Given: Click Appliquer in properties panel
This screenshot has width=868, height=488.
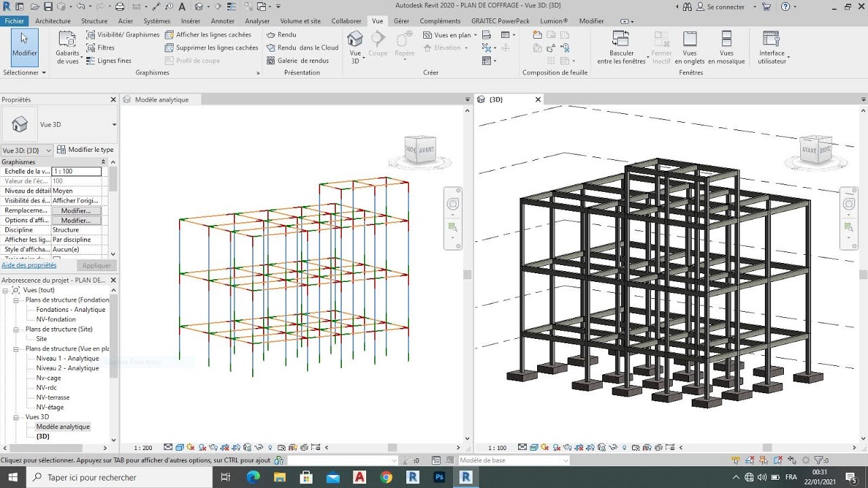Looking at the screenshot, I should tap(96, 266).
